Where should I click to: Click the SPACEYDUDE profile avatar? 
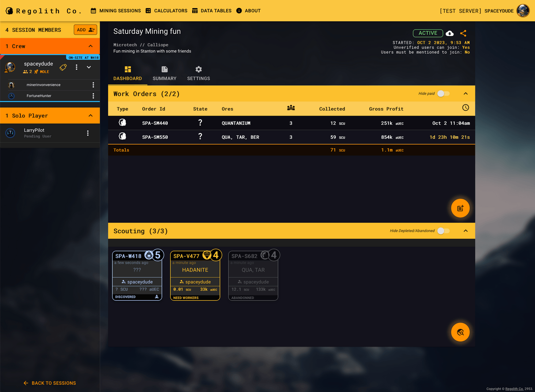tap(523, 11)
